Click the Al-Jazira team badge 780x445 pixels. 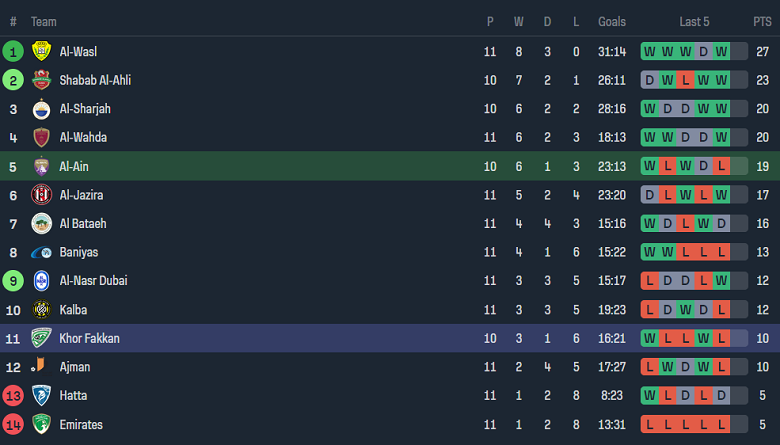(x=41, y=195)
